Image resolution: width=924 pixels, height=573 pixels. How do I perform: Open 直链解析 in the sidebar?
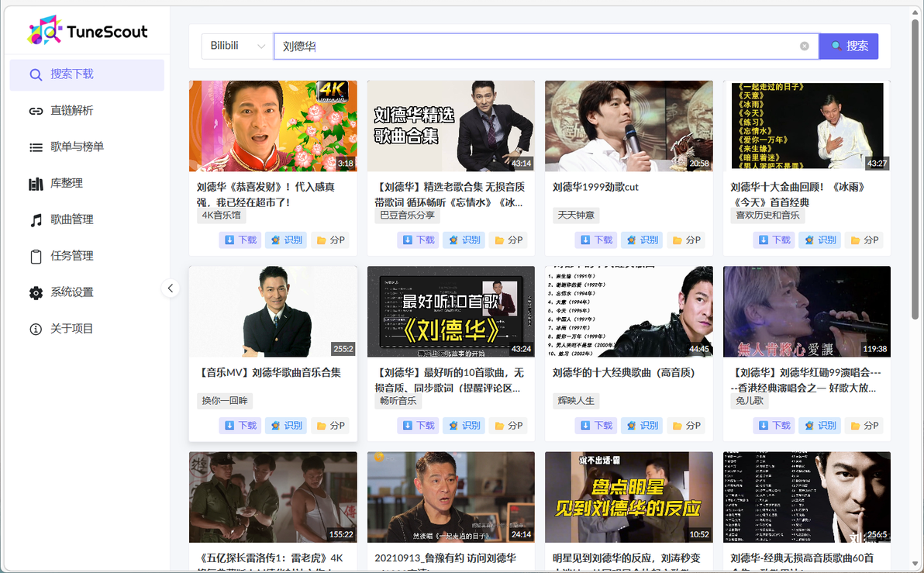click(x=87, y=111)
